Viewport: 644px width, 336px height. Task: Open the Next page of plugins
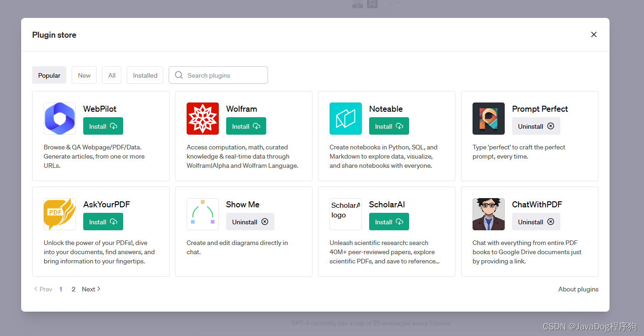click(91, 289)
